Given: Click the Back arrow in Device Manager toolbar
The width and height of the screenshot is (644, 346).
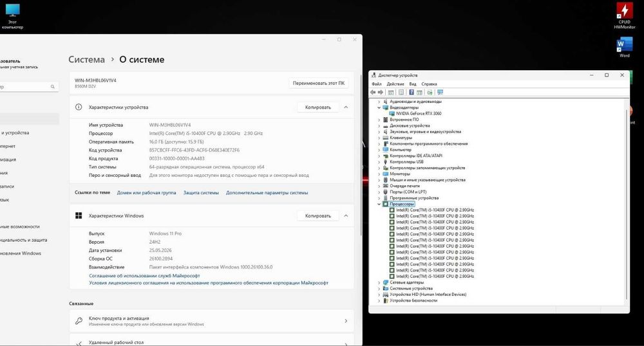Looking at the screenshot, I should pos(373,92).
